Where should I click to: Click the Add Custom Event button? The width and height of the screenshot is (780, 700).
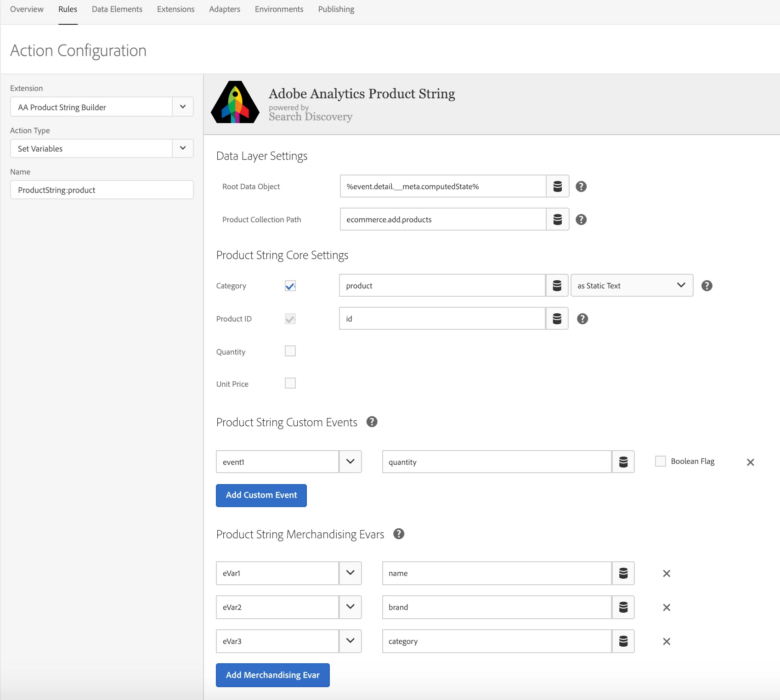261,496
